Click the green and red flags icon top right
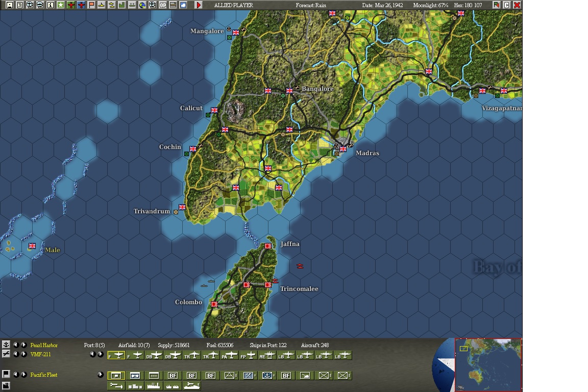The height and width of the screenshot is (392, 588). (x=497, y=5)
